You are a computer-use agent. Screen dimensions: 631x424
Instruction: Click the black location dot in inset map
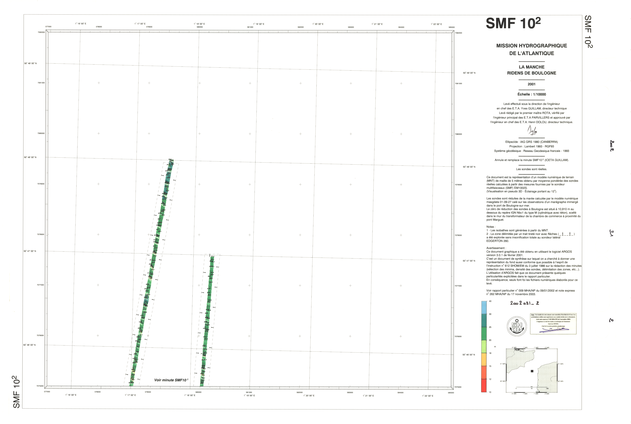pos(530,371)
